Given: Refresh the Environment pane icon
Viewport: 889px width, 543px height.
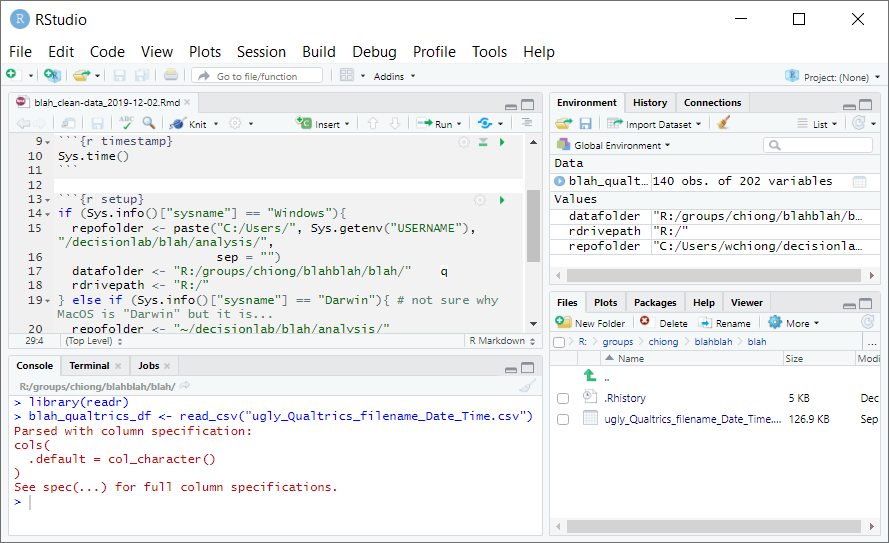Looking at the screenshot, I should (x=858, y=123).
